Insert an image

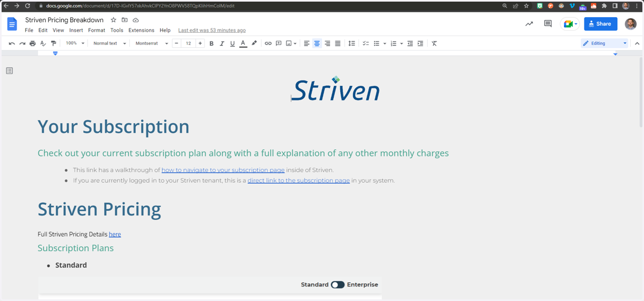coord(289,44)
